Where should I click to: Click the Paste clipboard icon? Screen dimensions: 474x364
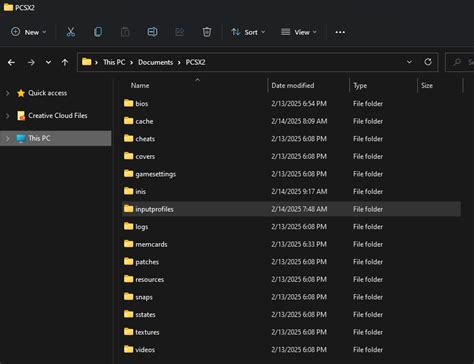(x=125, y=32)
